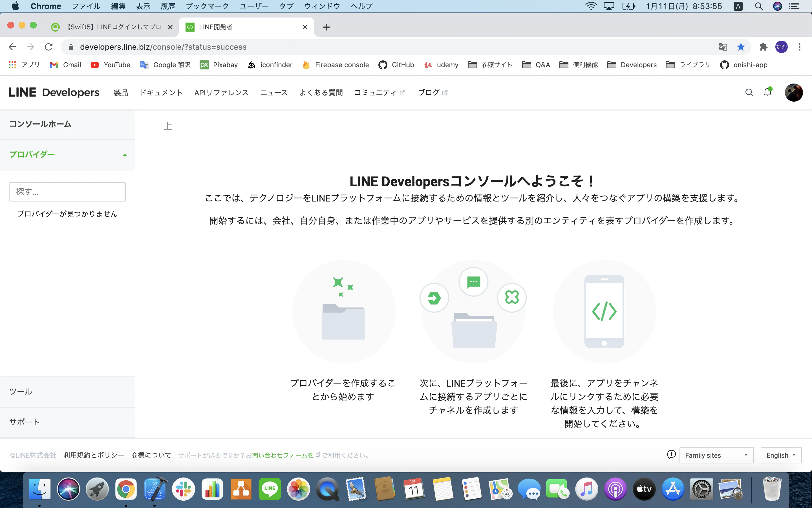Click the address bar URL
Screen dimensions: 812x508
point(164,47)
